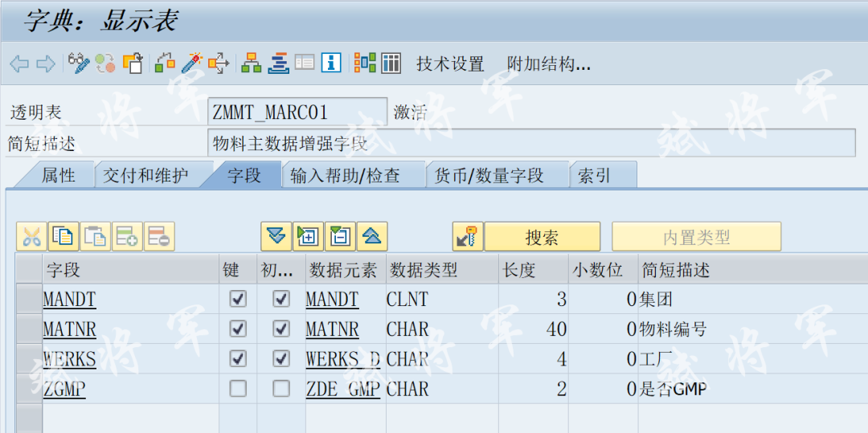Open the WERKS field name link
This screenshot has height=433, width=868.
(69, 360)
